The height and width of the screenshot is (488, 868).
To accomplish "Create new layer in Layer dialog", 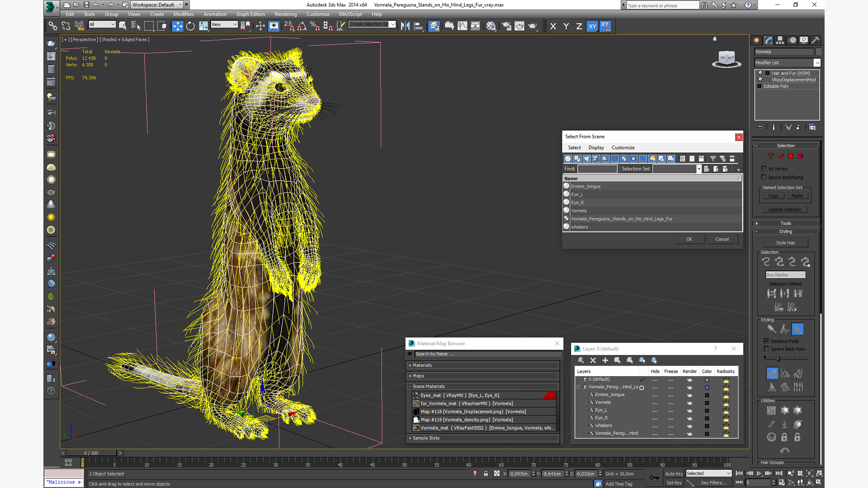I will tap(581, 361).
